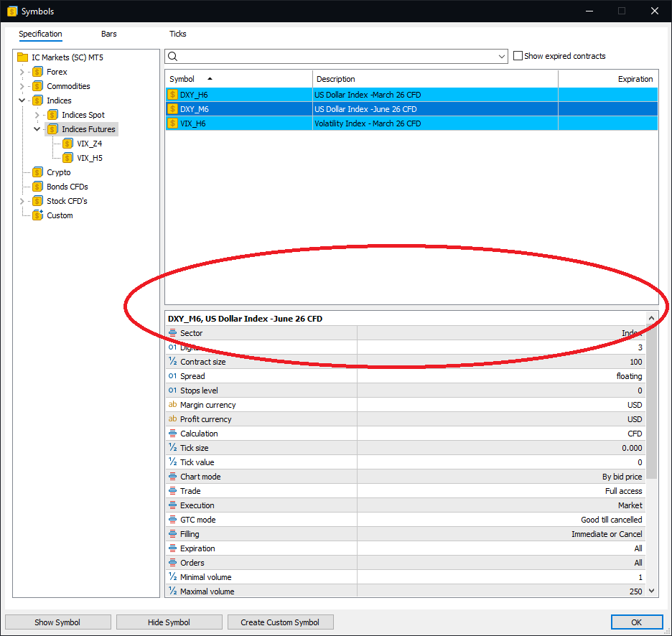Expand the Indices Spot tree node
This screenshot has width=672, height=636.
[x=37, y=115]
